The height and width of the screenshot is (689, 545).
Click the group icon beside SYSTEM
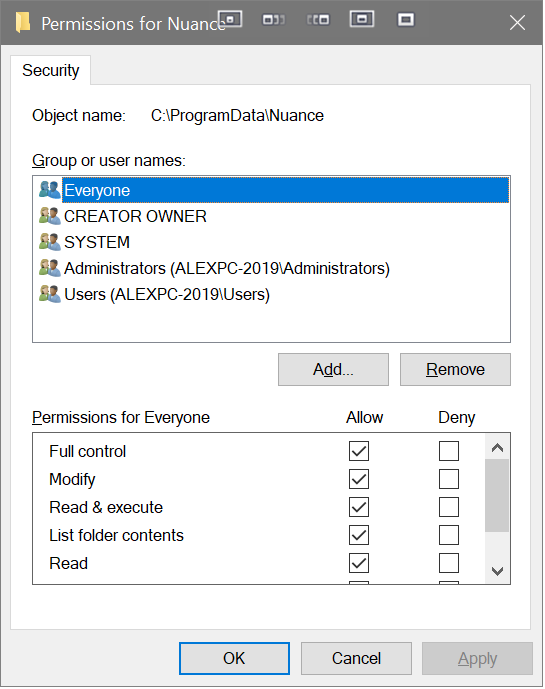tap(50, 242)
